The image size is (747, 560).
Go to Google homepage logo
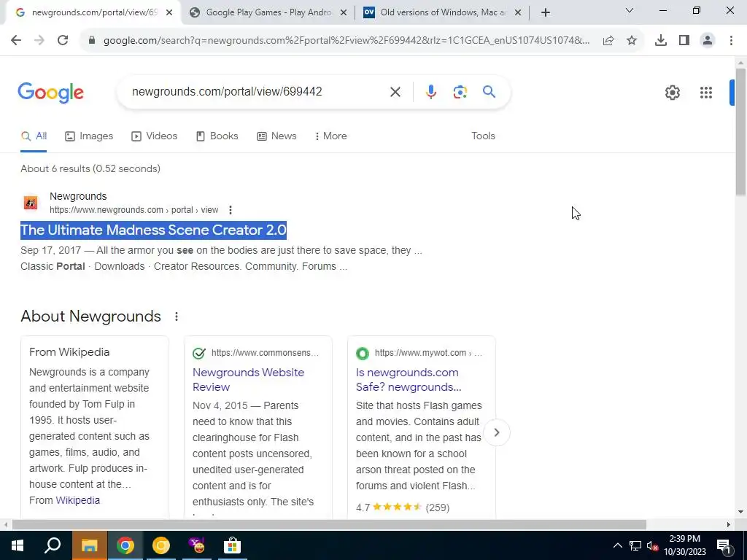[x=50, y=93]
